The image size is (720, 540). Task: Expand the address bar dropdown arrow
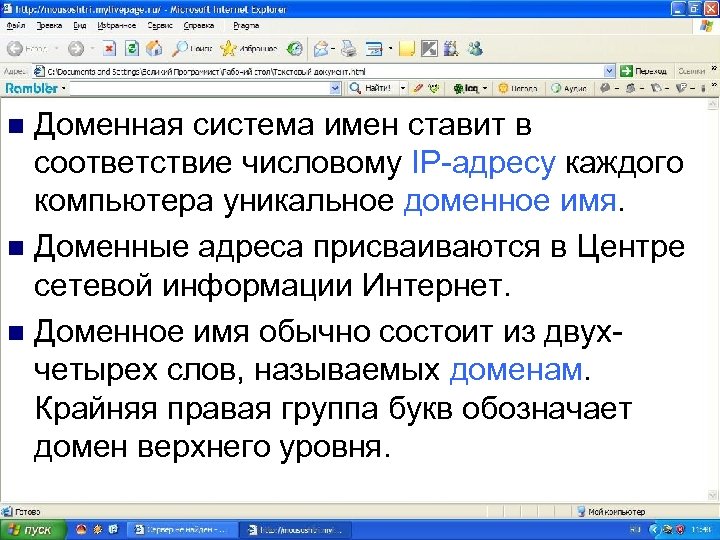pos(609,71)
